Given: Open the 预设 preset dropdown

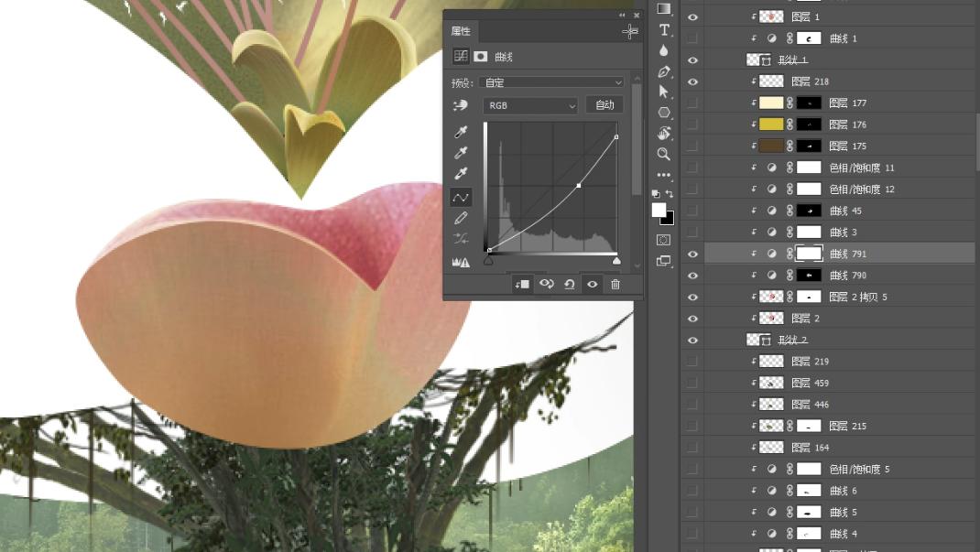Looking at the screenshot, I should tap(551, 82).
